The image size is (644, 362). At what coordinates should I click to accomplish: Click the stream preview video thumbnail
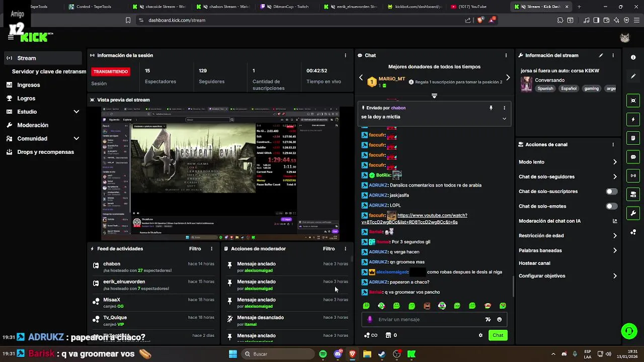coord(220,174)
